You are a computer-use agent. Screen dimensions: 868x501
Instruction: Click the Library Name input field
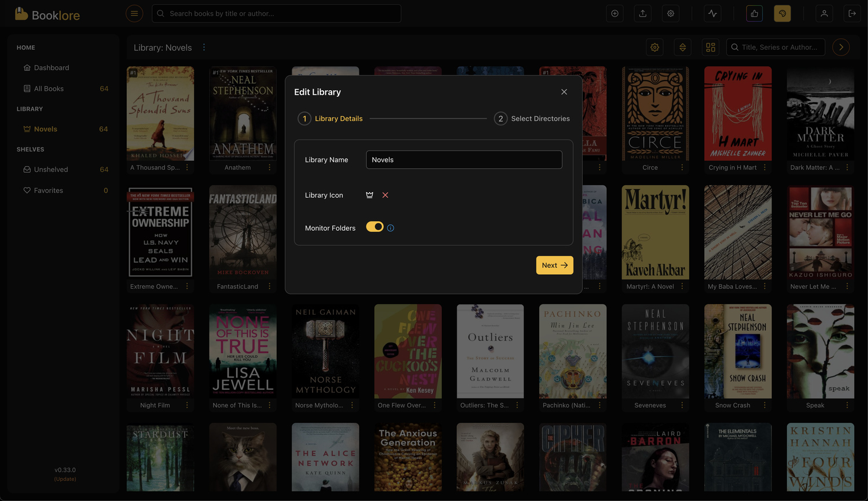pos(464,160)
